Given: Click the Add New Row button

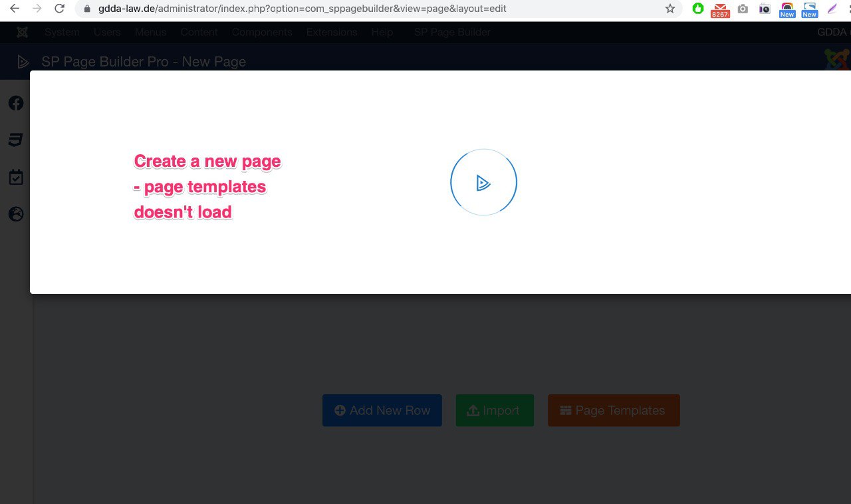Looking at the screenshot, I should click(382, 410).
